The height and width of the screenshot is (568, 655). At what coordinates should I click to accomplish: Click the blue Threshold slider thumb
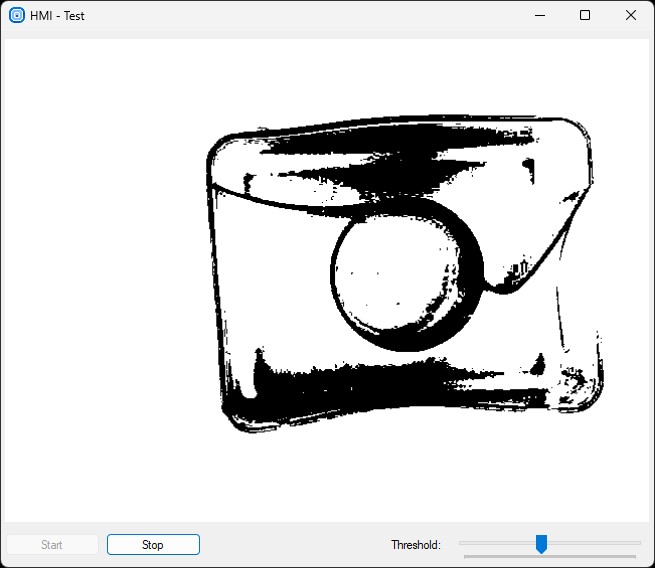(x=541, y=544)
